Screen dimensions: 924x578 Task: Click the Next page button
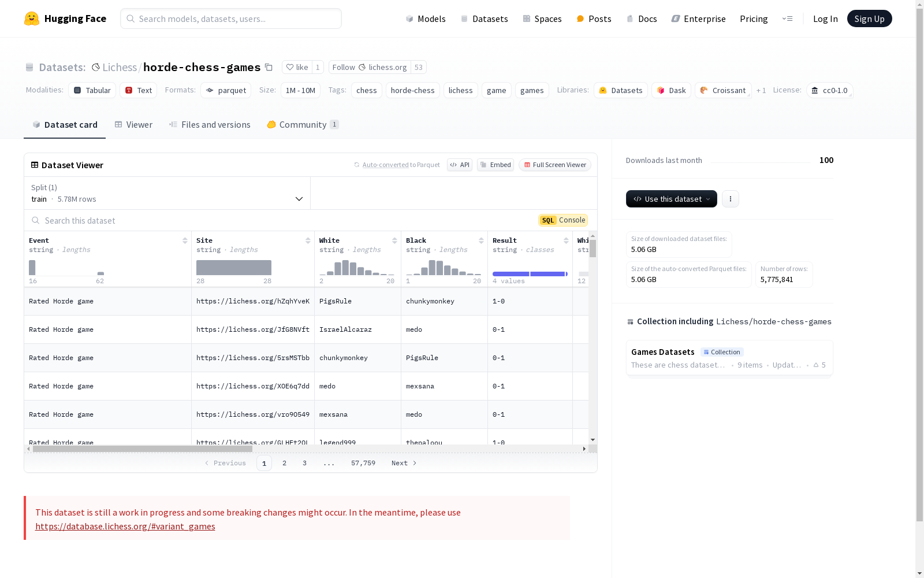click(404, 463)
